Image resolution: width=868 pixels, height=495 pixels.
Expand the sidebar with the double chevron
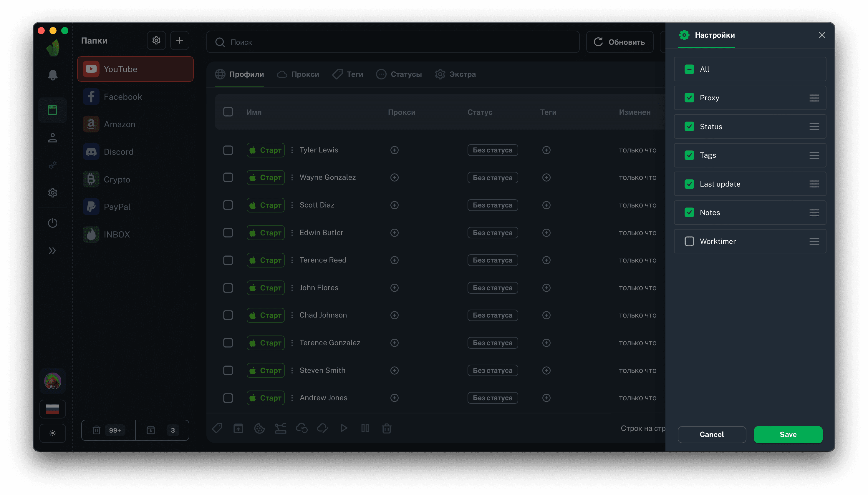point(52,250)
